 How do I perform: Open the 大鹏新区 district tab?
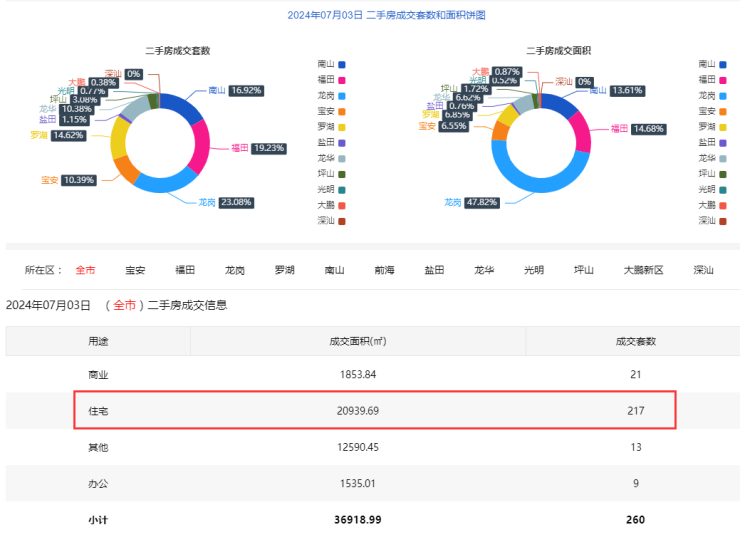[643, 270]
